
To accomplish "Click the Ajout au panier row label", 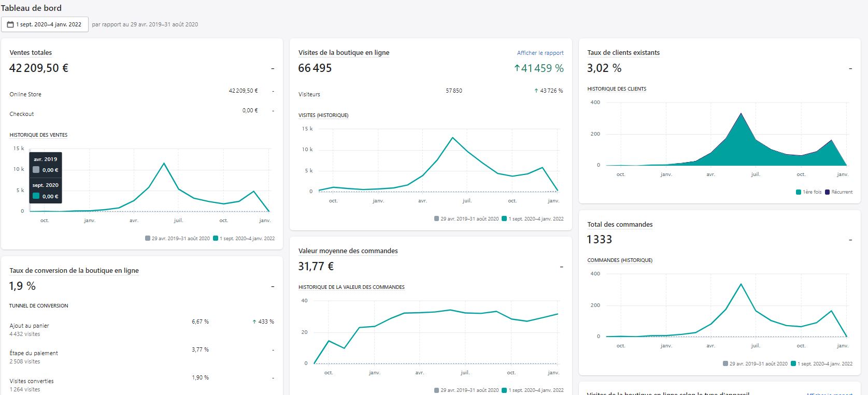I will coord(30,326).
